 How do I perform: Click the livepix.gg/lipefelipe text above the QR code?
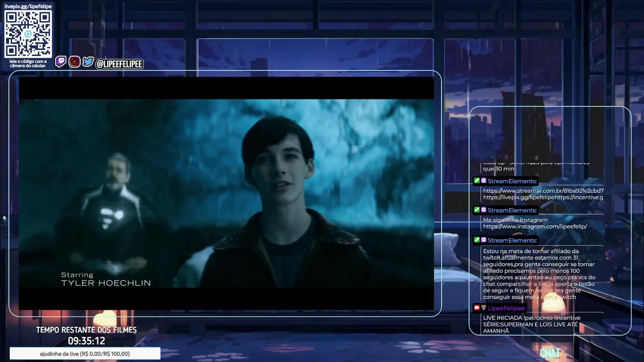coord(28,6)
